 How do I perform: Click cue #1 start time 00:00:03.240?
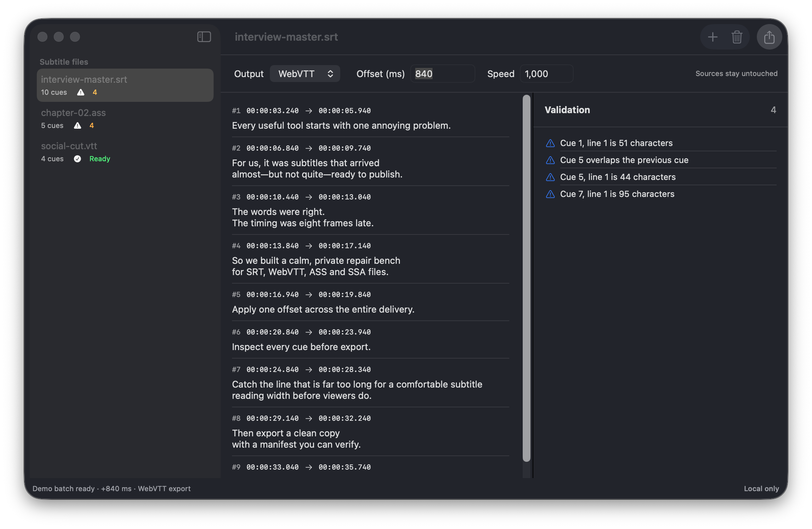(x=273, y=111)
